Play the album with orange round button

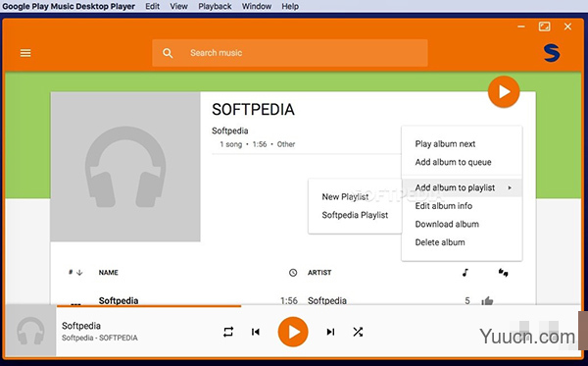point(504,91)
